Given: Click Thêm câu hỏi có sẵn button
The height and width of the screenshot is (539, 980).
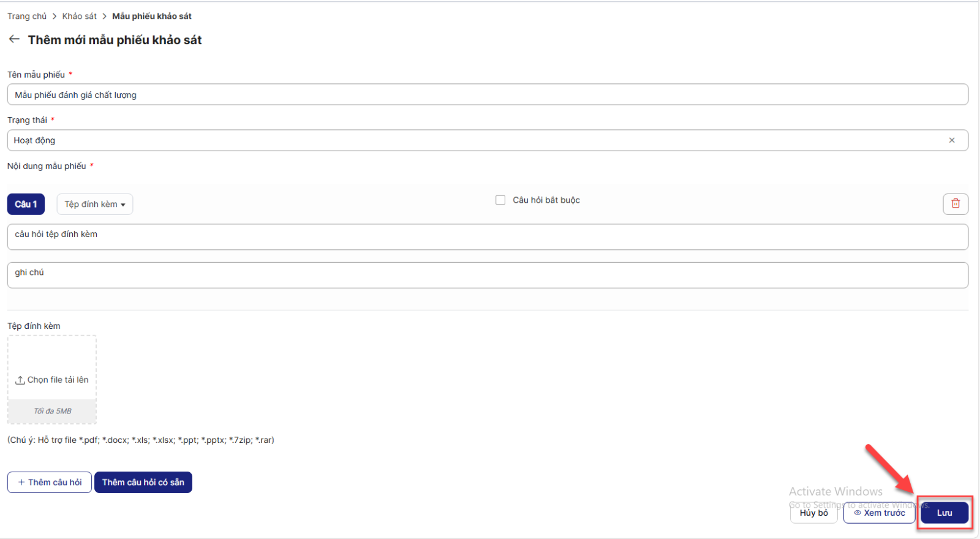Looking at the screenshot, I should coord(143,483).
